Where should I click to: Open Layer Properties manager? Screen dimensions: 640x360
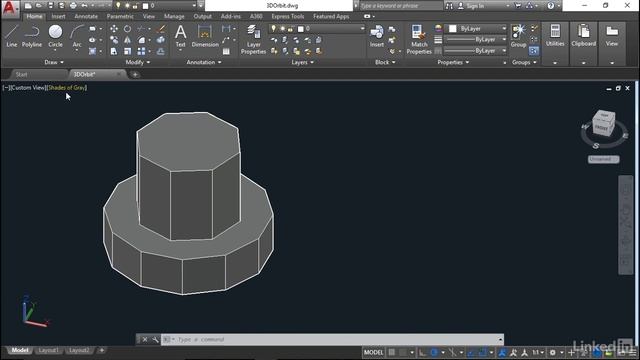point(253,39)
